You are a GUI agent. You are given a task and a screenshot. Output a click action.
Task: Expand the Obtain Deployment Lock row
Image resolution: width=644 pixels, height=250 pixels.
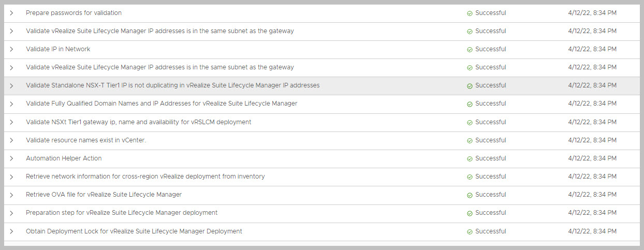coord(11,231)
